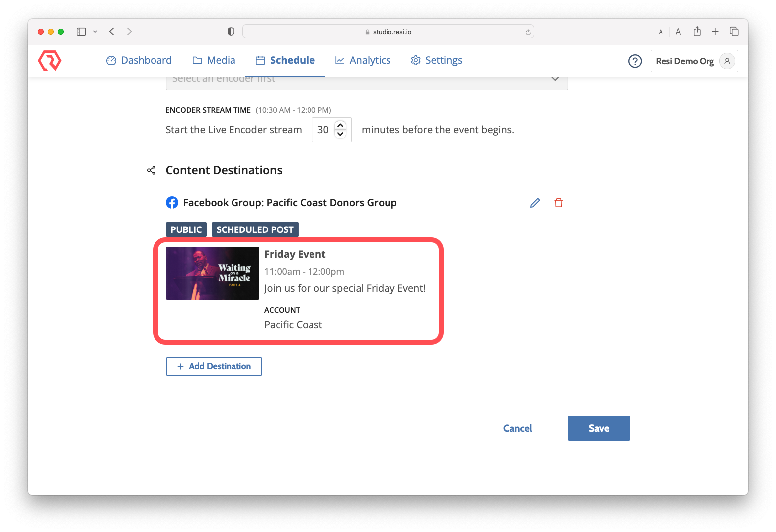
Task: Delete the destination using the trash icon
Action: tap(558, 203)
